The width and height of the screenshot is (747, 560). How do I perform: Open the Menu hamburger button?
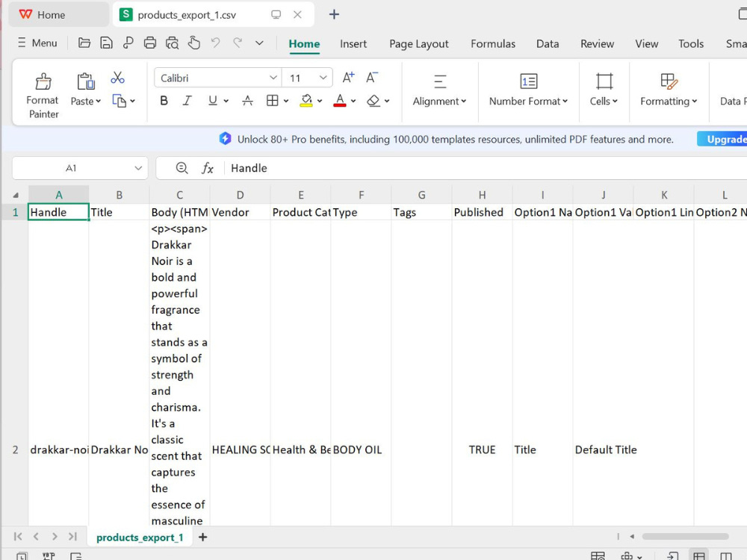(x=37, y=43)
